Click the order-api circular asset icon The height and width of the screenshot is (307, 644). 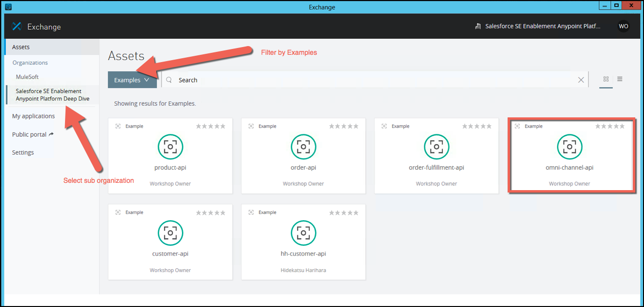(x=303, y=146)
